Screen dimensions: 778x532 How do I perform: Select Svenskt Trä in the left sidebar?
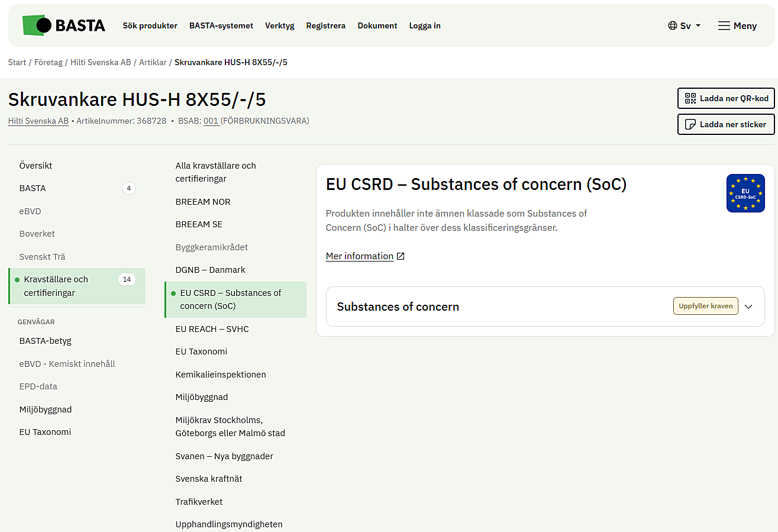(77, 257)
